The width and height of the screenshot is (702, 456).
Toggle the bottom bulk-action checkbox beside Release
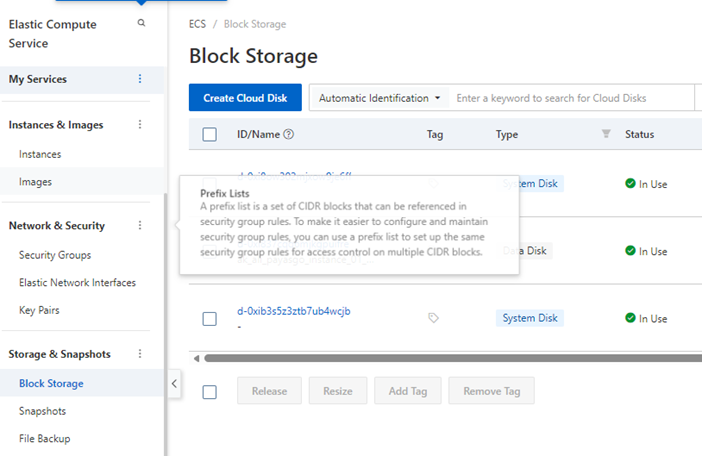(210, 392)
